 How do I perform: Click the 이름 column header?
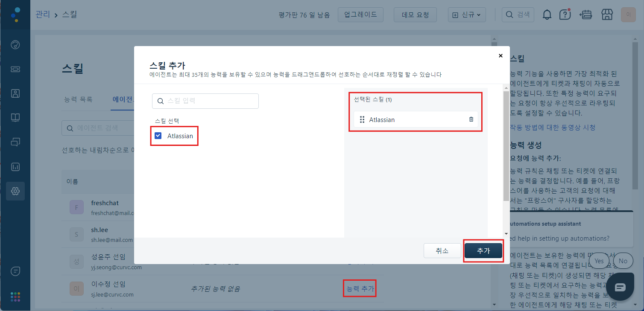pos(72,182)
